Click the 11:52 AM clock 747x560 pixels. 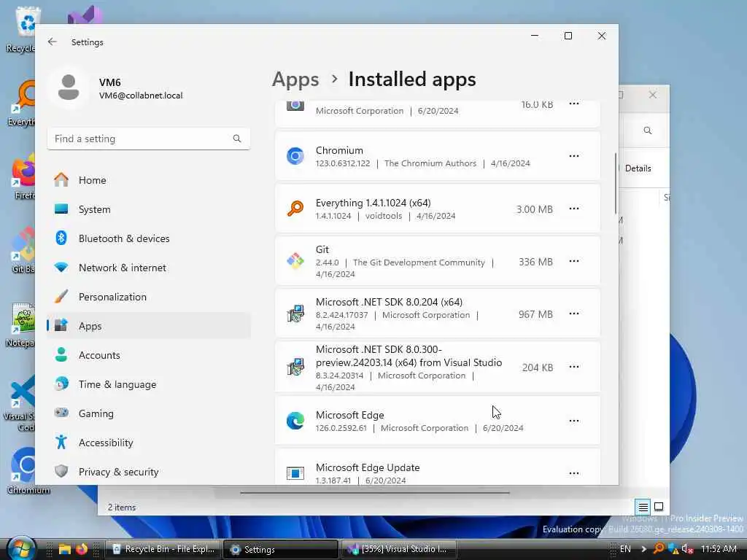tap(719, 549)
